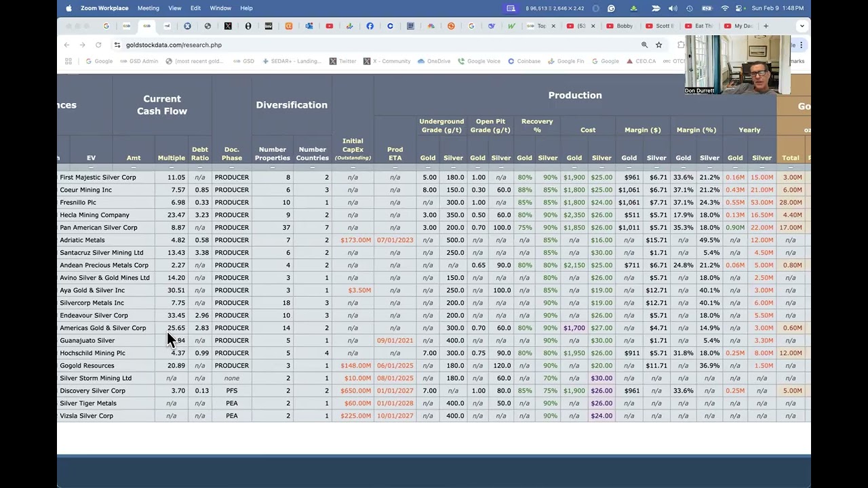This screenshot has height=488, width=868.
Task: Sort by Number Properties column header
Action: pyautogui.click(x=273, y=154)
